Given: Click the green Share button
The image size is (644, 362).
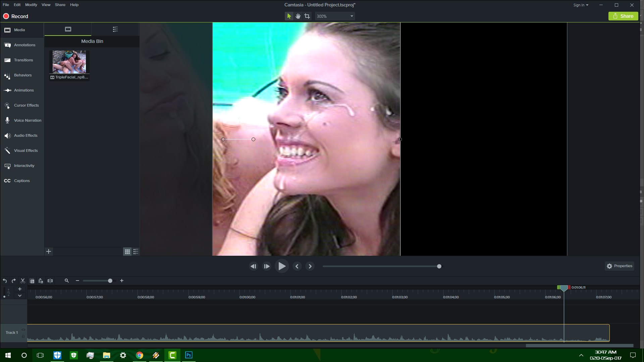Looking at the screenshot, I should pos(623,16).
